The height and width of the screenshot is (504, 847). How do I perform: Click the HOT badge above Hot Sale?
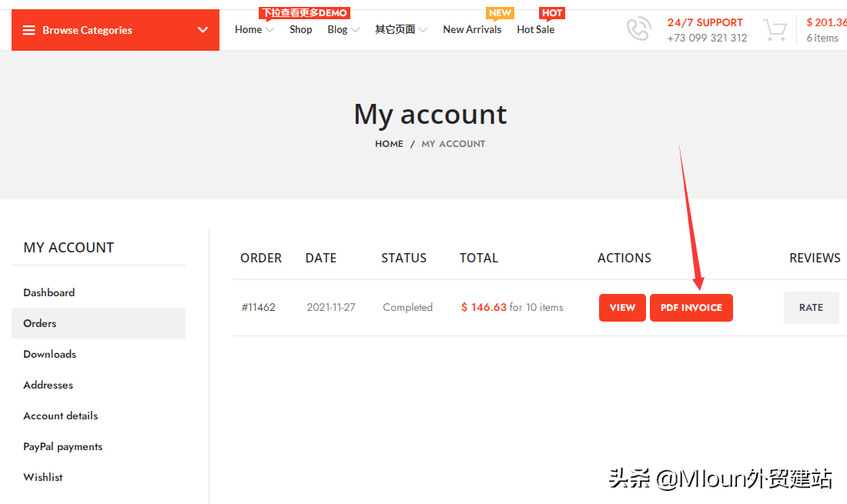(x=551, y=12)
